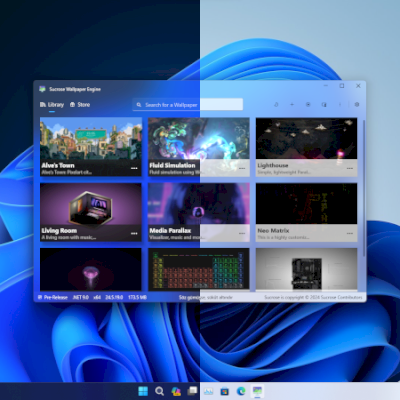Click the wallpaper library vertical scrollbar
This screenshot has height=400, width=400.
click(x=364, y=188)
